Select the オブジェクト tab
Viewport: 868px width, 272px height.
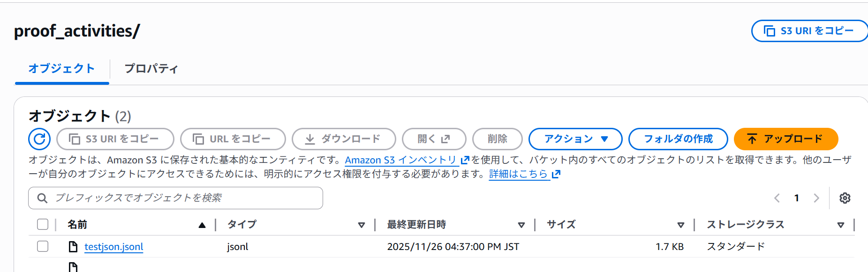tap(62, 69)
